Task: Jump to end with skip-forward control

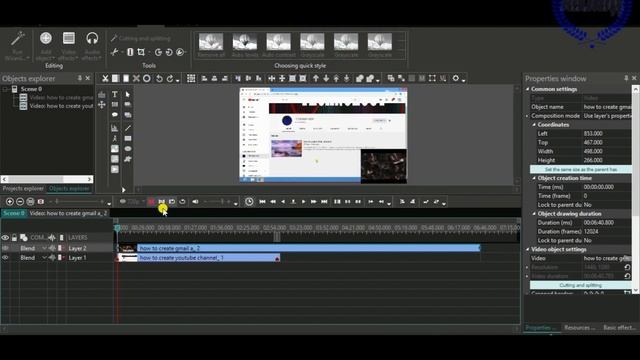Action: 324,202
